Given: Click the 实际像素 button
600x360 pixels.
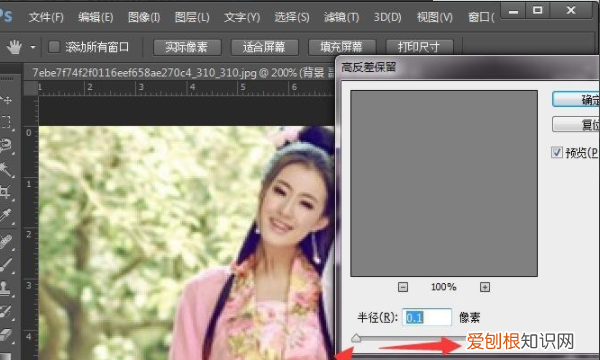Looking at the screenshot, I should [187, 47].
